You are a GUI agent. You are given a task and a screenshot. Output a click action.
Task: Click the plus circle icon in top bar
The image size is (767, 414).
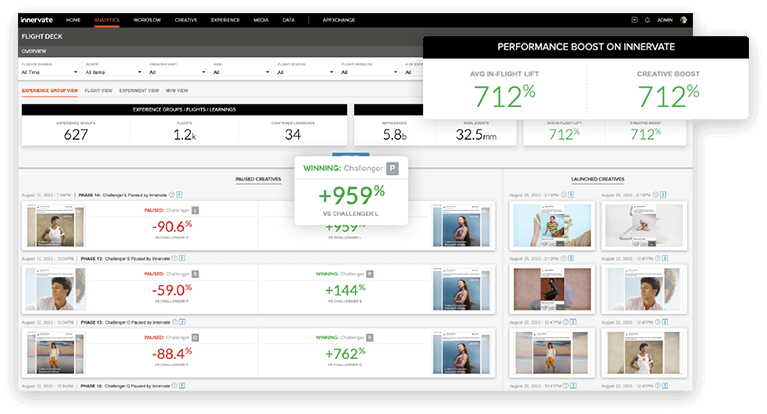click(634, 19)
